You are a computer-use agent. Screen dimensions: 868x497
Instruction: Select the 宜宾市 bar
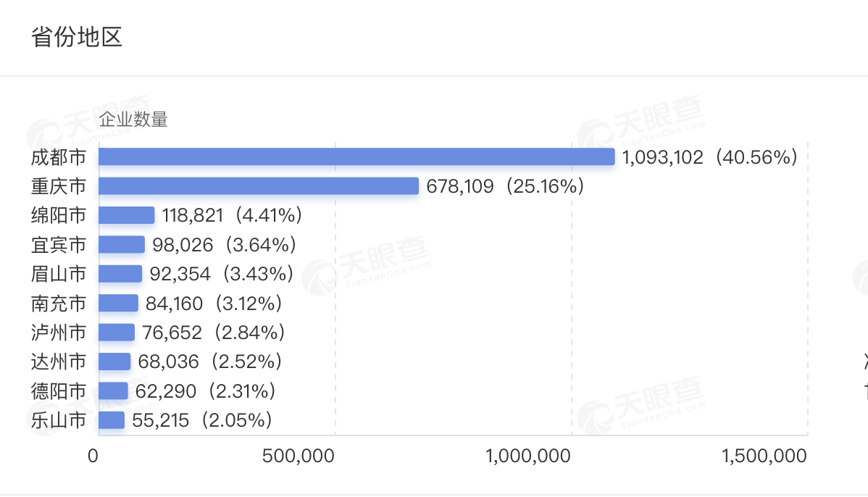point(122,245)
